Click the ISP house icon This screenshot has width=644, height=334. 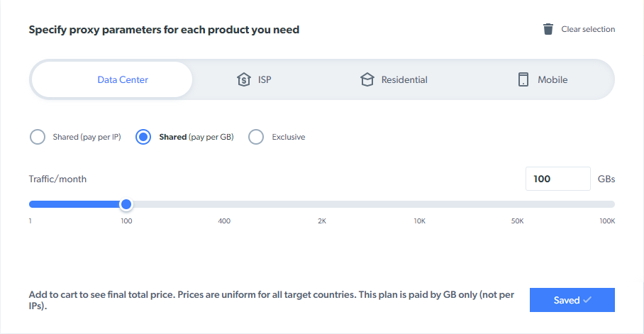click(243, 79)
